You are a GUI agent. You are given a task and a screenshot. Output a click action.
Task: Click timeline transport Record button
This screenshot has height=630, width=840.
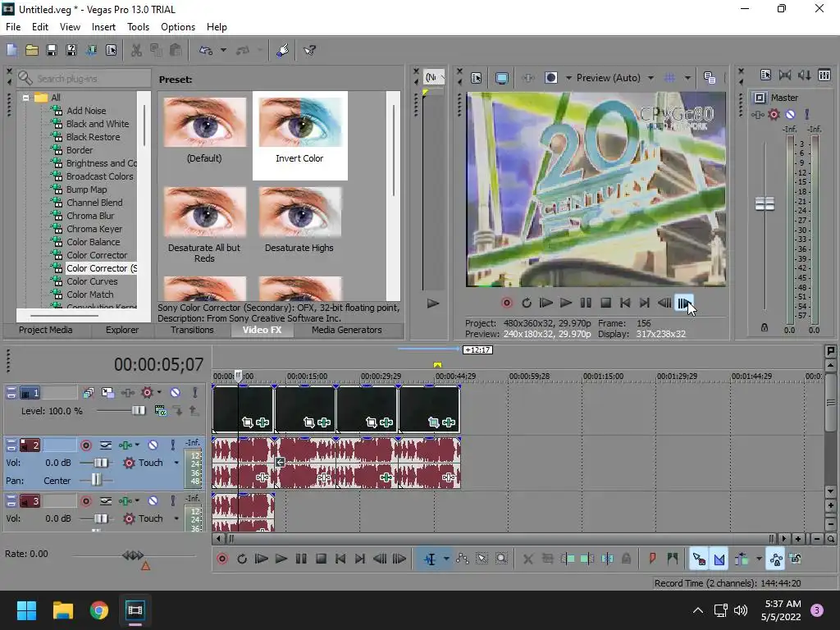click(x=222, y=559)
